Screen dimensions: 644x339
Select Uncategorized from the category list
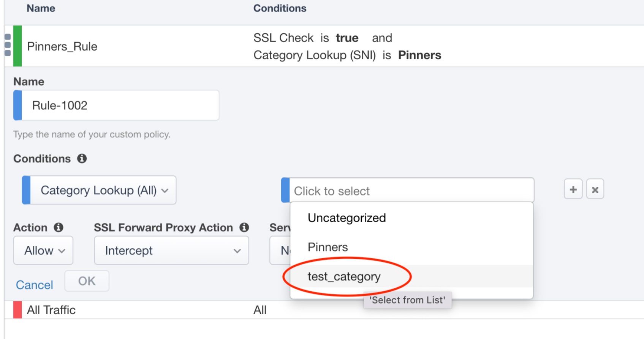tap(347, 218)
